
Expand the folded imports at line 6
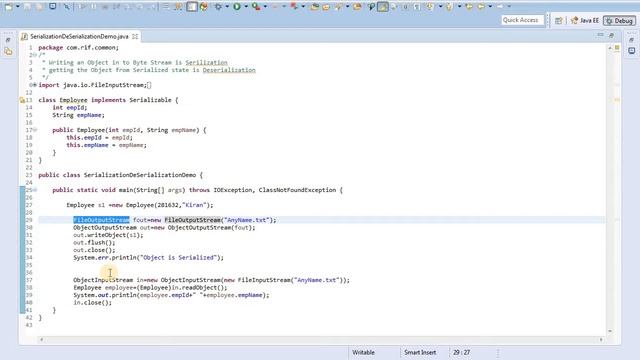[35, 85]
